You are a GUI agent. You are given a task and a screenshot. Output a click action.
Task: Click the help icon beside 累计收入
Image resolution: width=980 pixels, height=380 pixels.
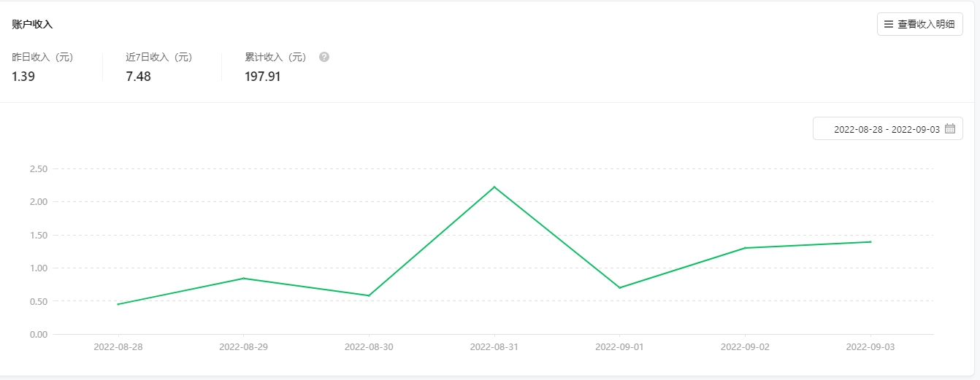(324, 57)
